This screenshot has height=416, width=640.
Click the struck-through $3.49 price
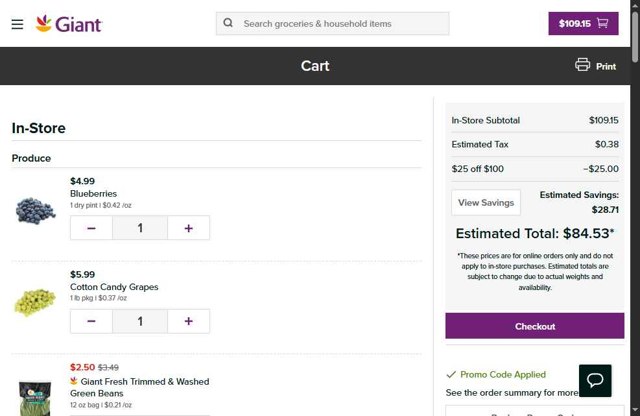tap(108, 367)
